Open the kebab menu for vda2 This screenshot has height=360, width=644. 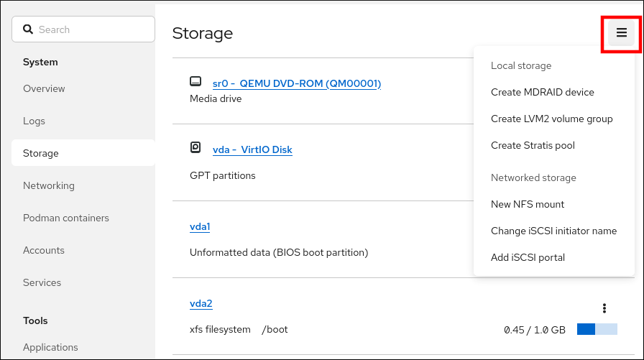[x=604, y=308]
